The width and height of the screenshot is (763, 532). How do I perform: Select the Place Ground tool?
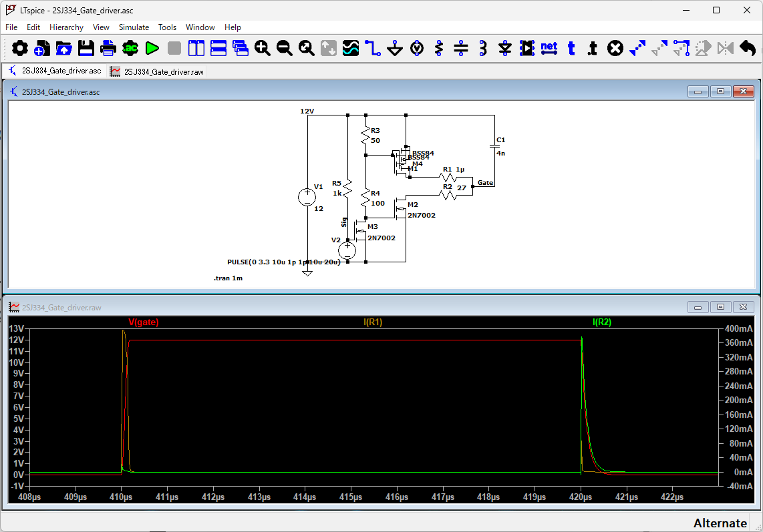pos(395,48)
